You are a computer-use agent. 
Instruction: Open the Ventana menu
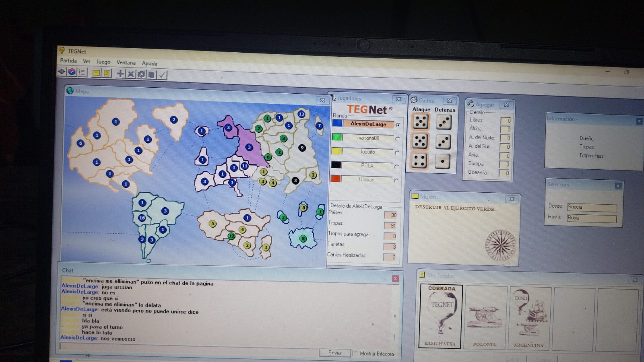pyautogui.click(x=126, y=63)
